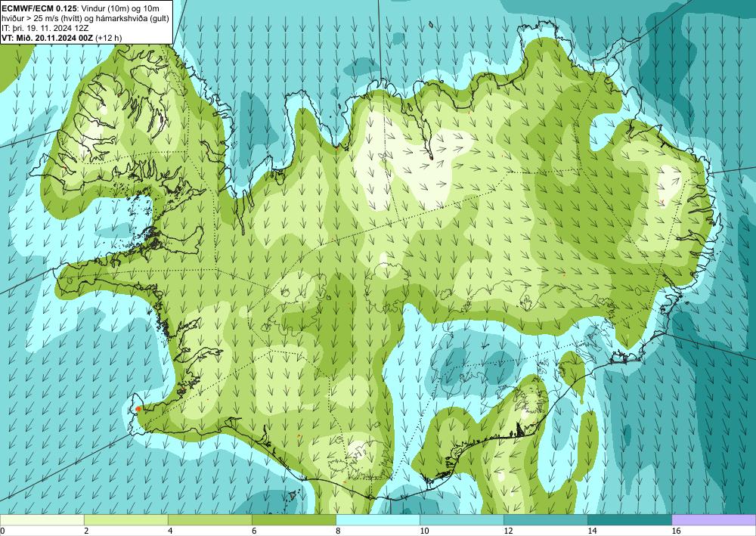756x536 pixels.
Task: Click the 6–8 m/s darker green swatch
Action: pyautogui.click(x=293, y=520)
